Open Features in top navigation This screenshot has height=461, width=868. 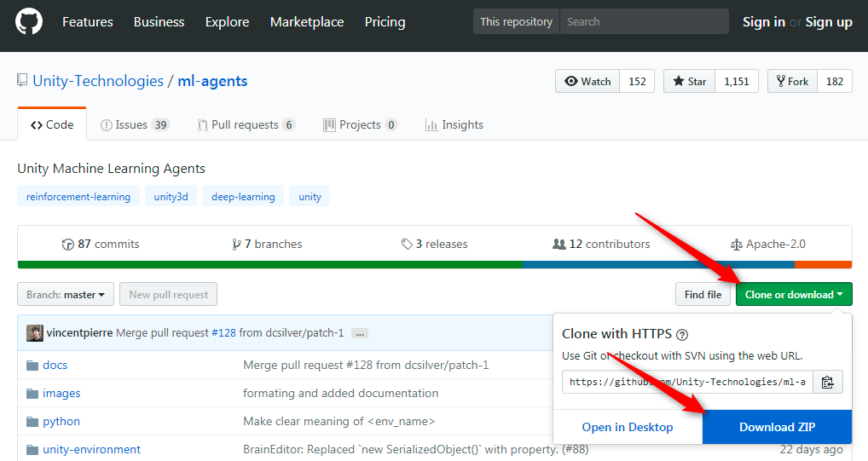[88, 22]
